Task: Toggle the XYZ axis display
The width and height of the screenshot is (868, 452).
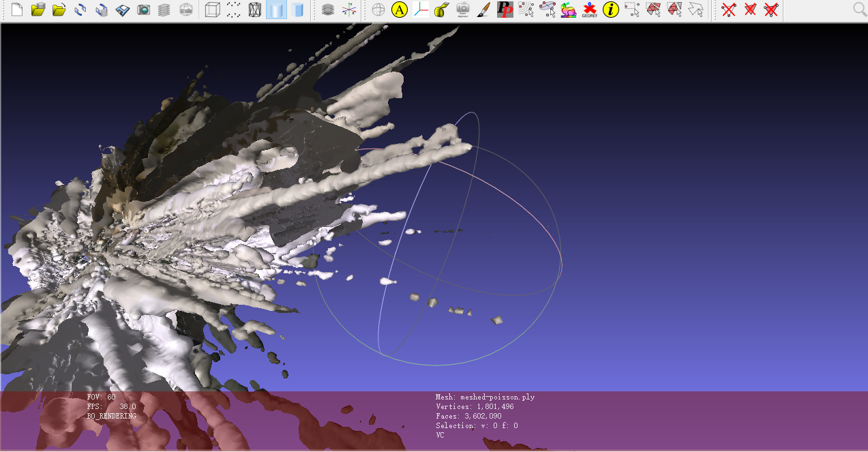Action: pos(349,10)
